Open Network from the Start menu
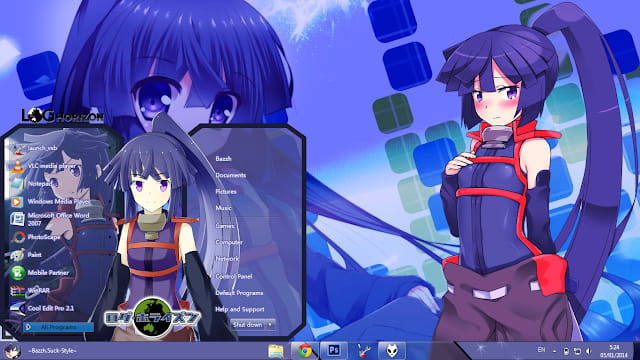Screen dimensions: 640x360 [x=227, y=259]
